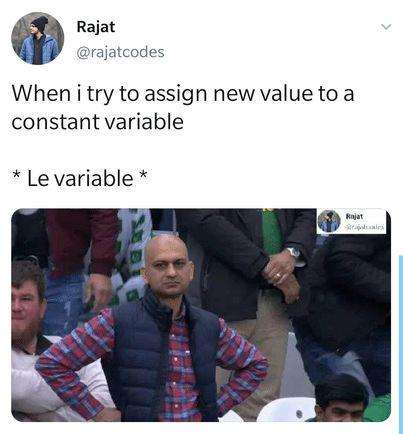Screen dimensions: 403x434
Task: Tap the blue strip at right edge
Action: pos(401,343)
